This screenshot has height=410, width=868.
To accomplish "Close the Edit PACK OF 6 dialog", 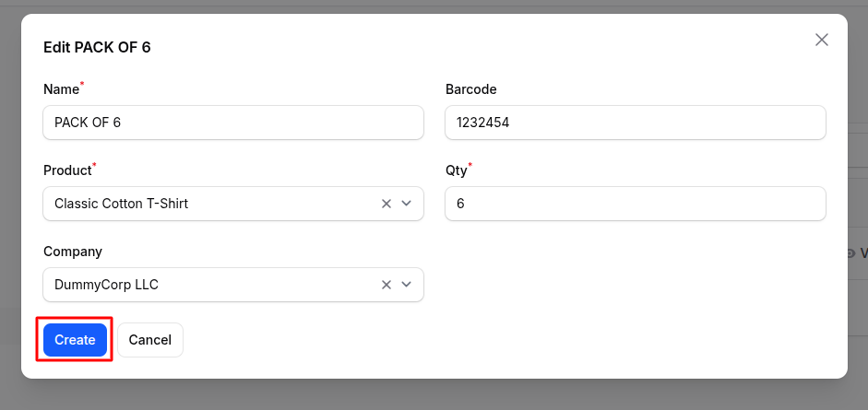I will click(821, 40).
